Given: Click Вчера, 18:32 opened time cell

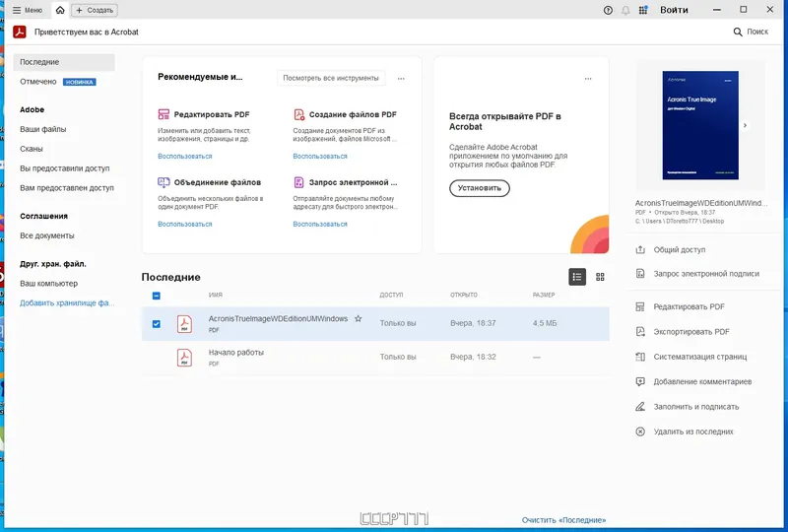Looking at the screenshot, I should click(473, 357).
